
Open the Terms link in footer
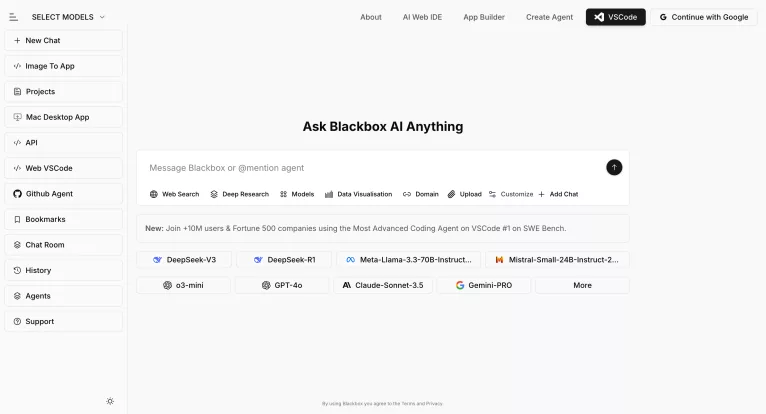click(408, 404)
